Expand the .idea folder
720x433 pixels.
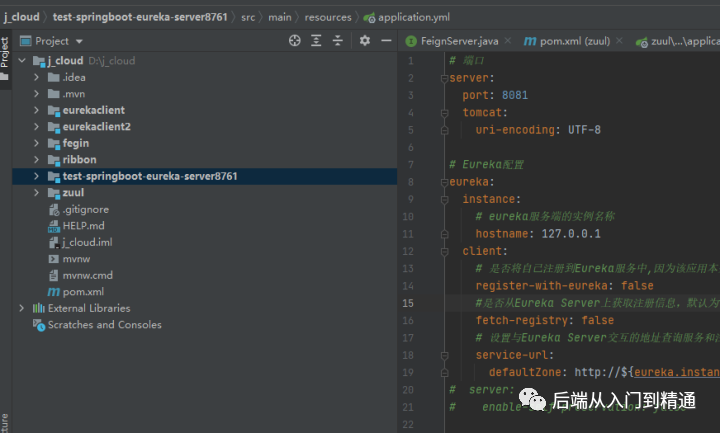(x=36, y=77)
